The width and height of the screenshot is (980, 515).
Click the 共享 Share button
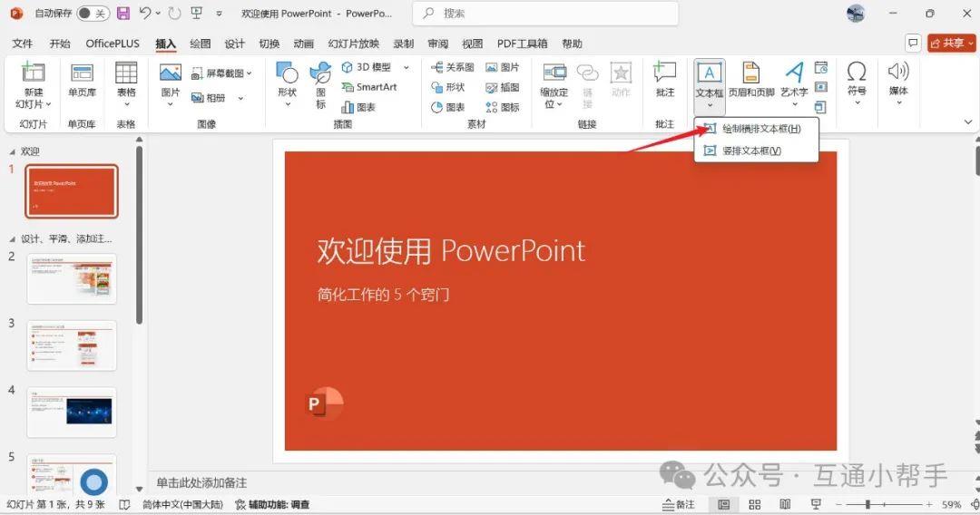pos(951,44)
